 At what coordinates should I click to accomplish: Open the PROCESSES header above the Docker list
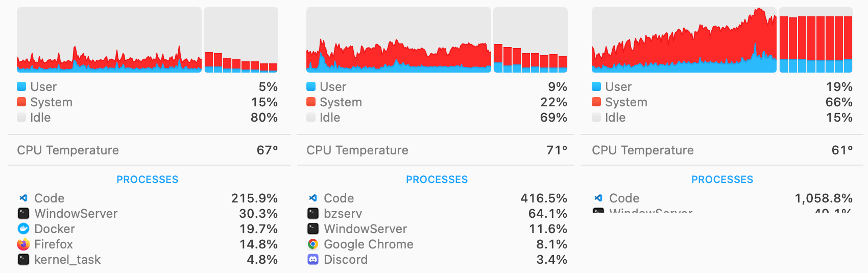click(148, 179)
